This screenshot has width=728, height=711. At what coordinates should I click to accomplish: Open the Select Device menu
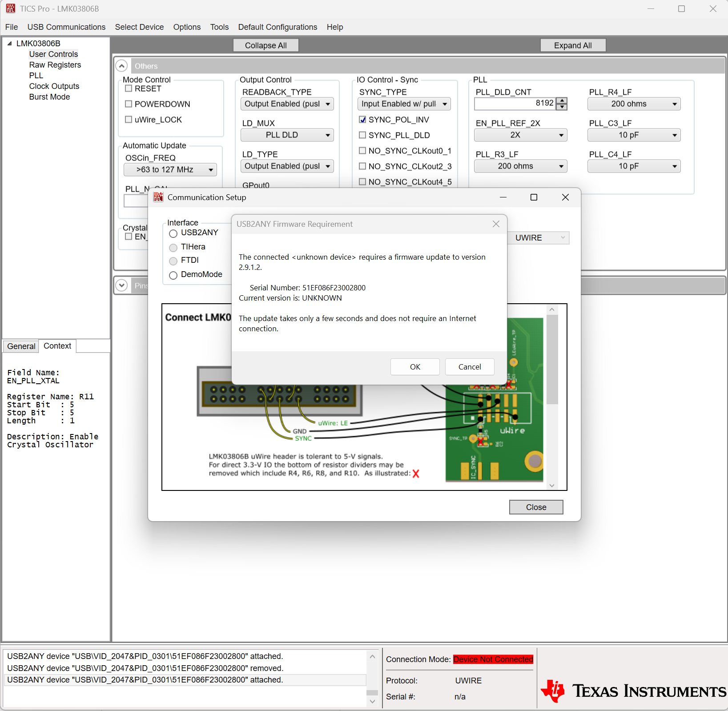(x=139, y=27)
